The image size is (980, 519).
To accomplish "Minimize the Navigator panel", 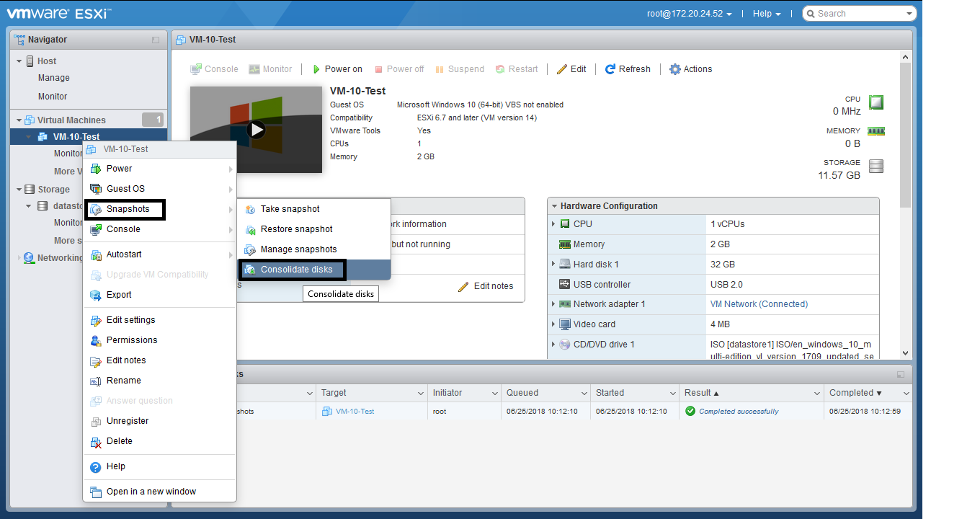I will 156,40.
